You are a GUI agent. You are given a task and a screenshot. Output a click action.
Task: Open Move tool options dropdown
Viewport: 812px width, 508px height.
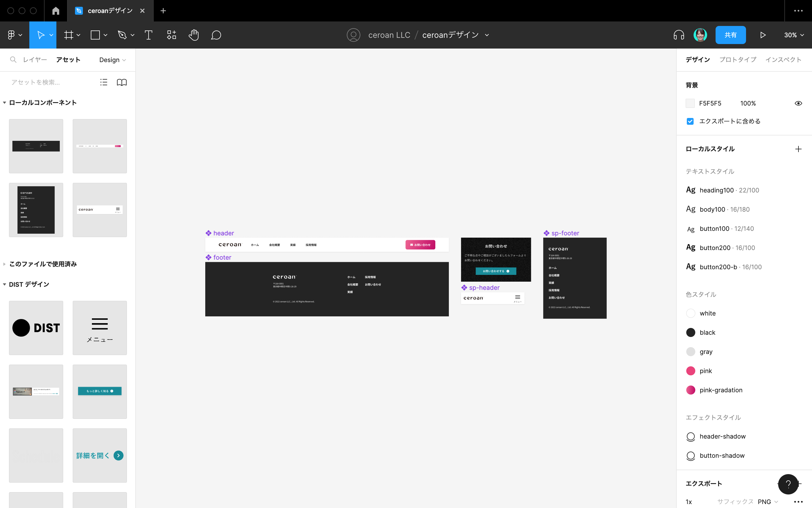pos(51,35)
